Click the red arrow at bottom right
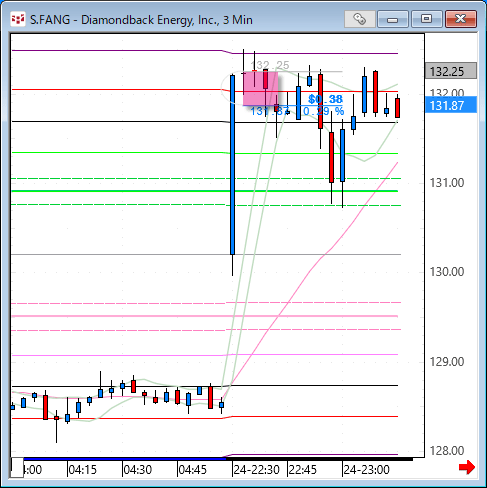The height and width of the screenshot is (488, 487). tap(467, 467)
